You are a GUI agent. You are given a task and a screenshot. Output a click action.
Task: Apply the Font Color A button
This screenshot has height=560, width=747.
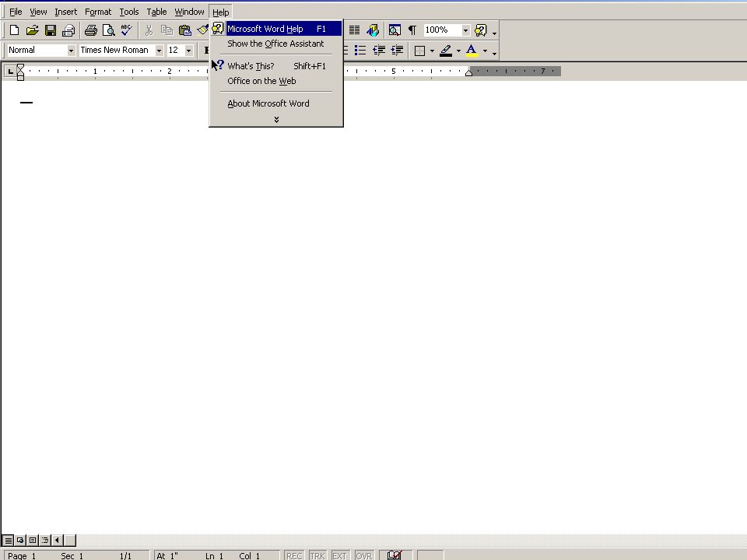click(x=472, y=51)
